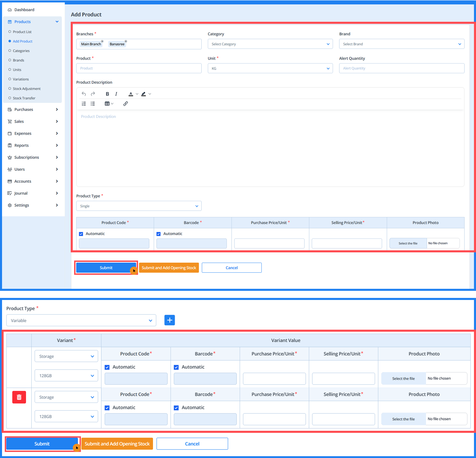This screenshot has width=476, height=458.
Task: Open the Unit dropdown showing KG
Action: 270,68
